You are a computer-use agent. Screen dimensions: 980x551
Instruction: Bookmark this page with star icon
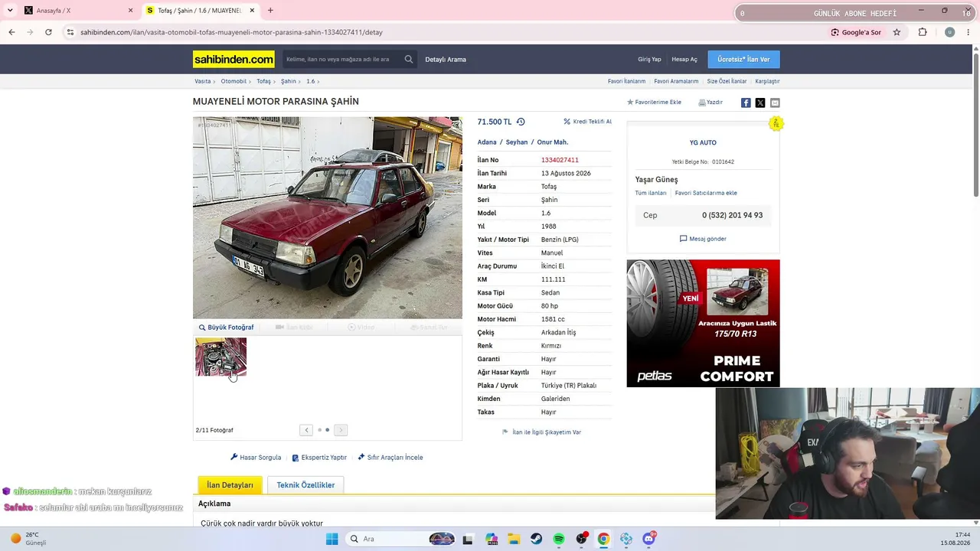(897, 32)
